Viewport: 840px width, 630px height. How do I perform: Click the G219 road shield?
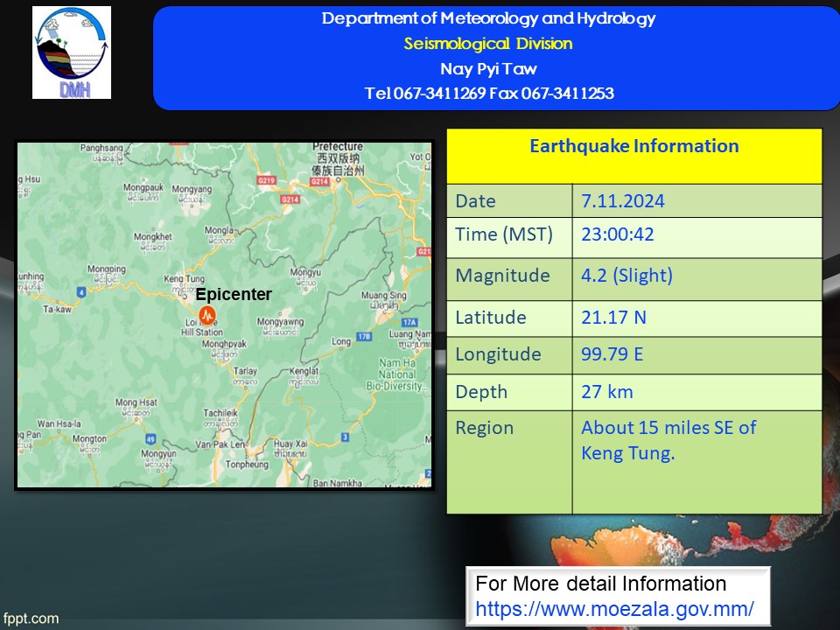click(x=266, y=180)
